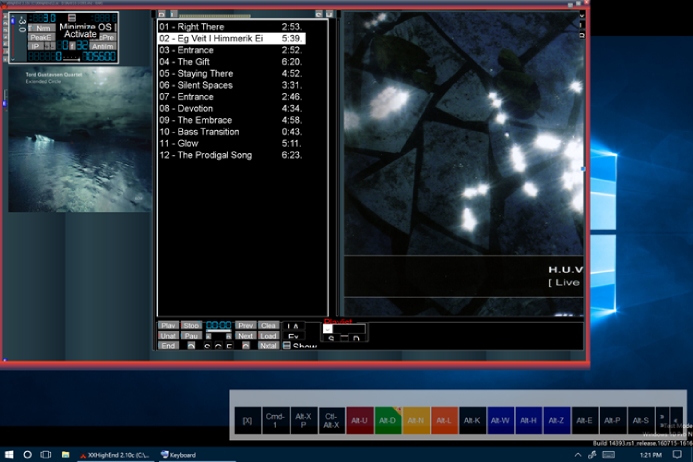Open the Action Center notification icon
693x462 pixels.
(677, 454)
